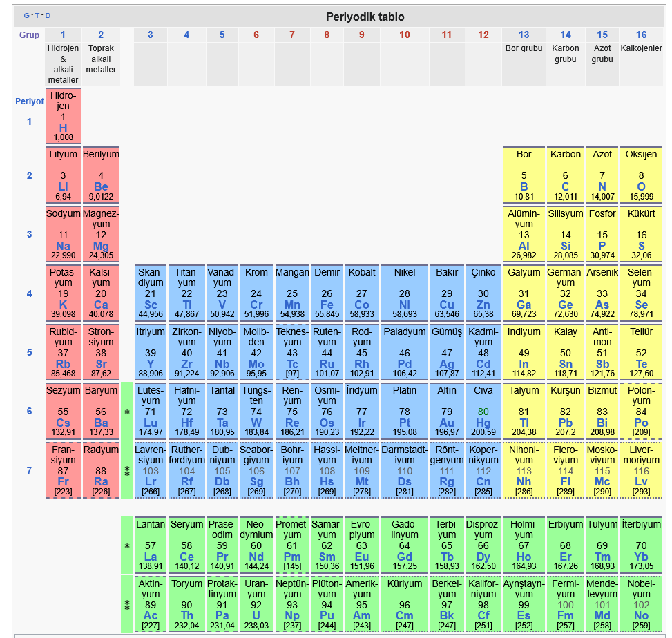Click the Periyodik tablo title
672x638 pixels.
pyautogui.click(x=365, y=17)
